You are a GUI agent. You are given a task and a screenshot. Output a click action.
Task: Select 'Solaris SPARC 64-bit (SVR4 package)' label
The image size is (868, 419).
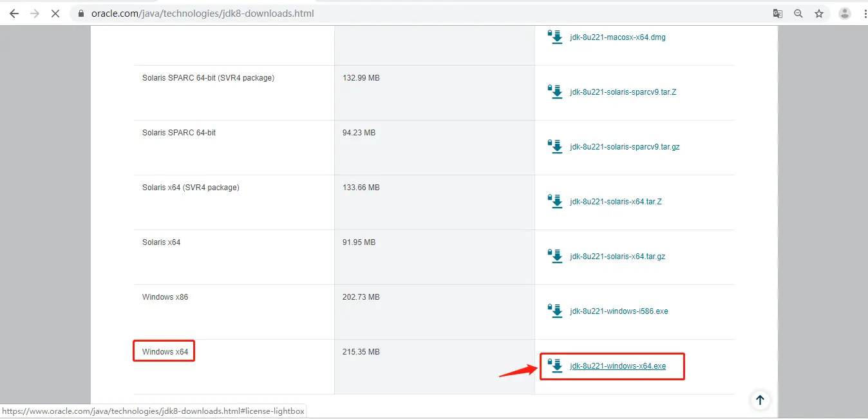pos(208,78)
